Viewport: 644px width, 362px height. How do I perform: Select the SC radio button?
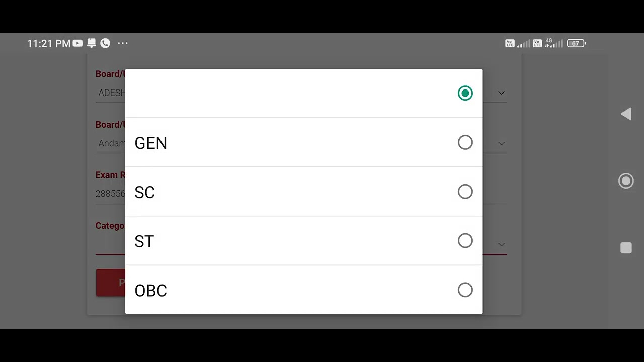coord(465,192)
